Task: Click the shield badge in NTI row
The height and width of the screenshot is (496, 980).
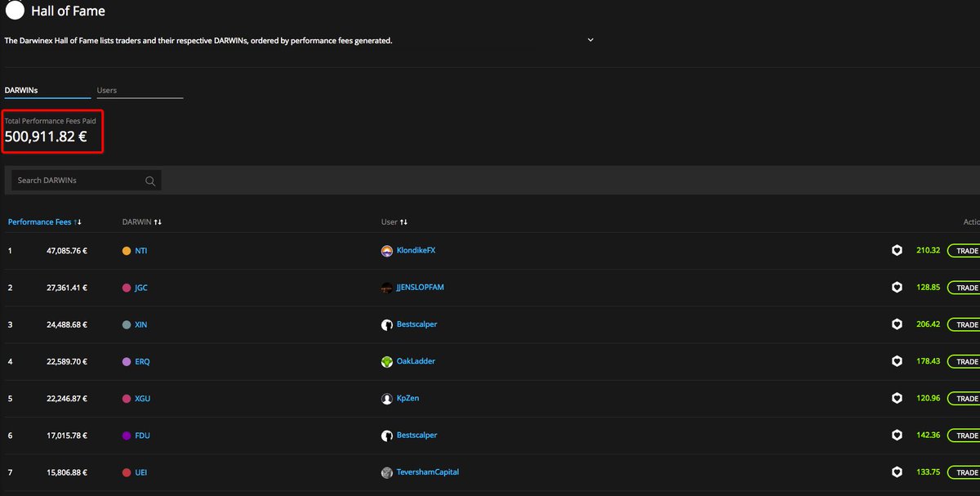Action: pyautogui.click(x=897, y=251)
